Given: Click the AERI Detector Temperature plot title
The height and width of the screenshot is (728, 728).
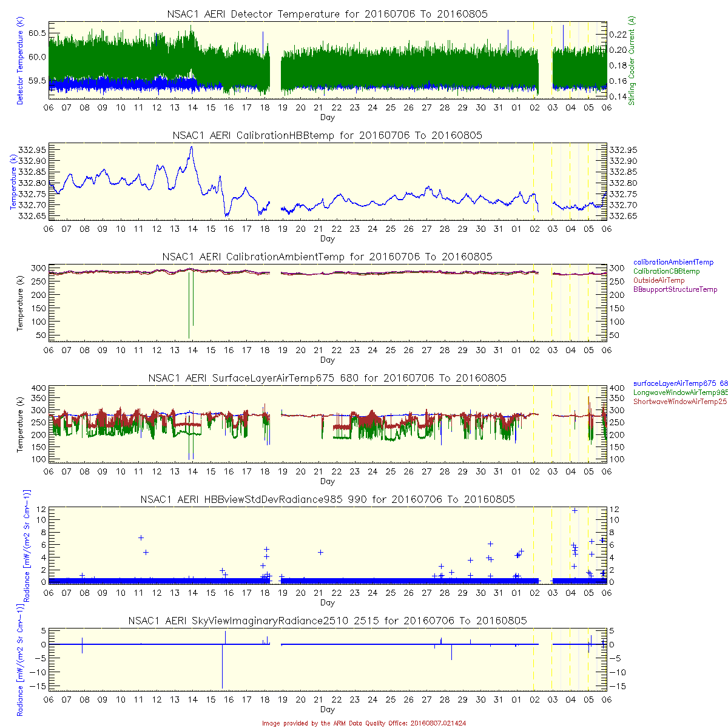Looking at the screenshot, I should click(x=327, y=14).
